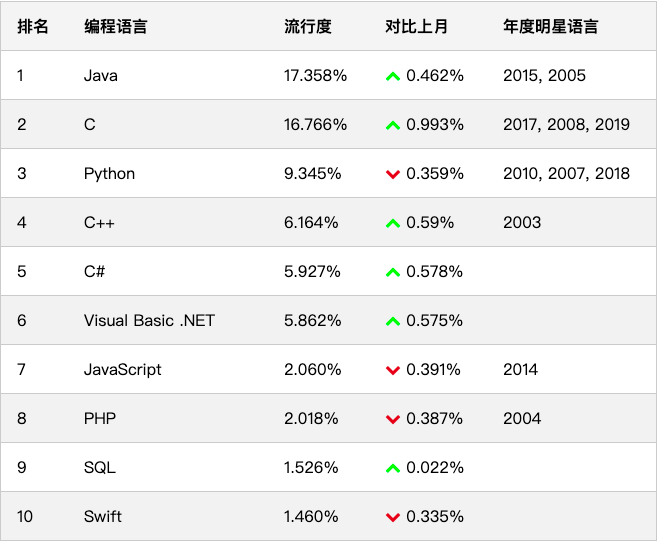
Task: Click the red down arrow in Swift row
Action: pyautogui.click(x=393, y=517)
